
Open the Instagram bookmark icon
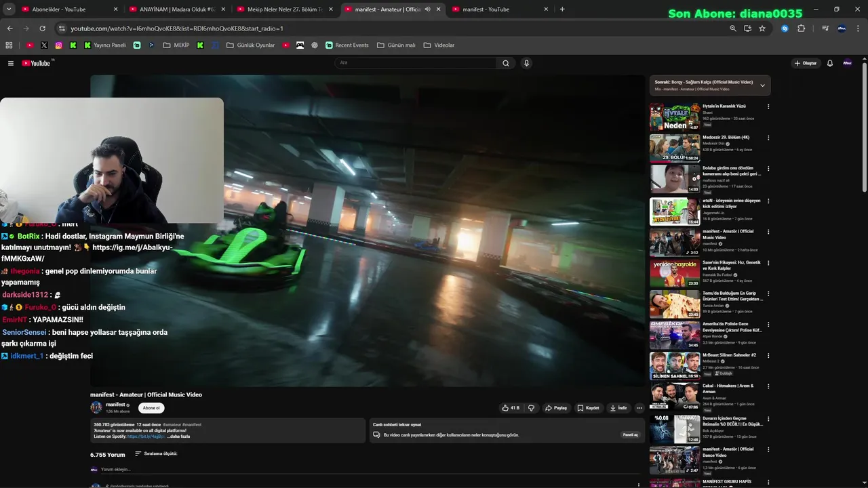pyautogui.click(x=58, y=45)
